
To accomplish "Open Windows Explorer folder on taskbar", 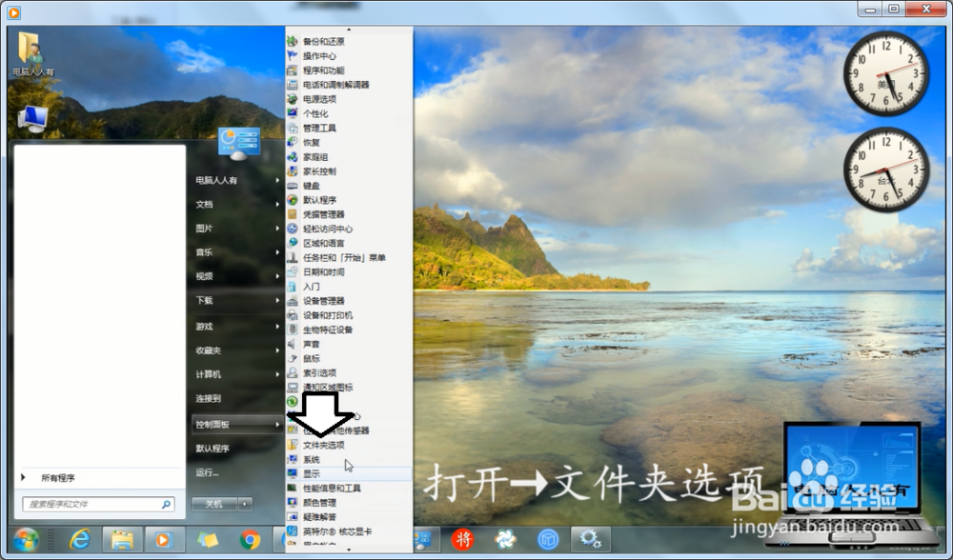I will [x=122, y=539].
